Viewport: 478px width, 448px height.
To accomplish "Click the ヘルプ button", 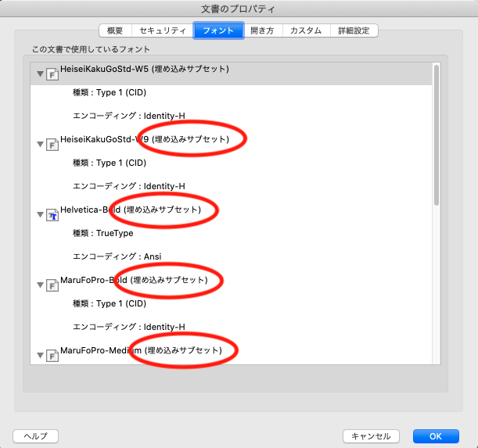I will pyautogui.click(x=36, y=436).
